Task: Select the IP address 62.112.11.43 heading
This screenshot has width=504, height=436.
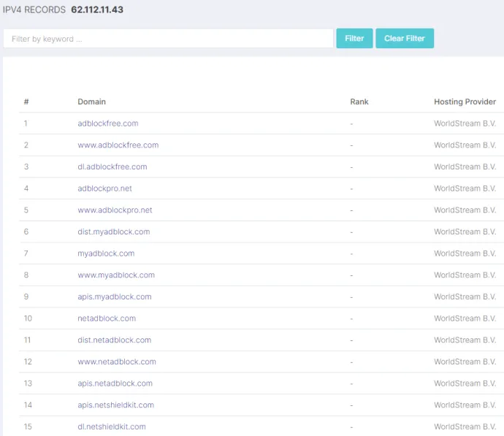Action: tap(97, 9)
